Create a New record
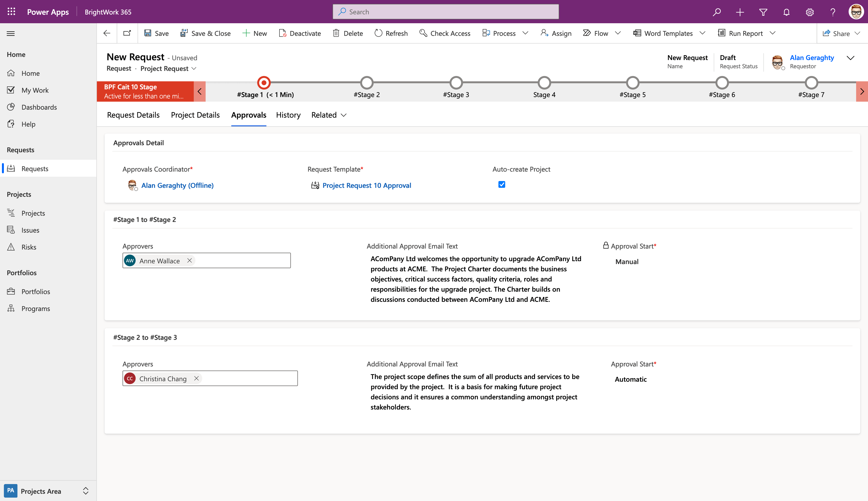This screenshot has height=501, width=868. click(x=255, y=33)
